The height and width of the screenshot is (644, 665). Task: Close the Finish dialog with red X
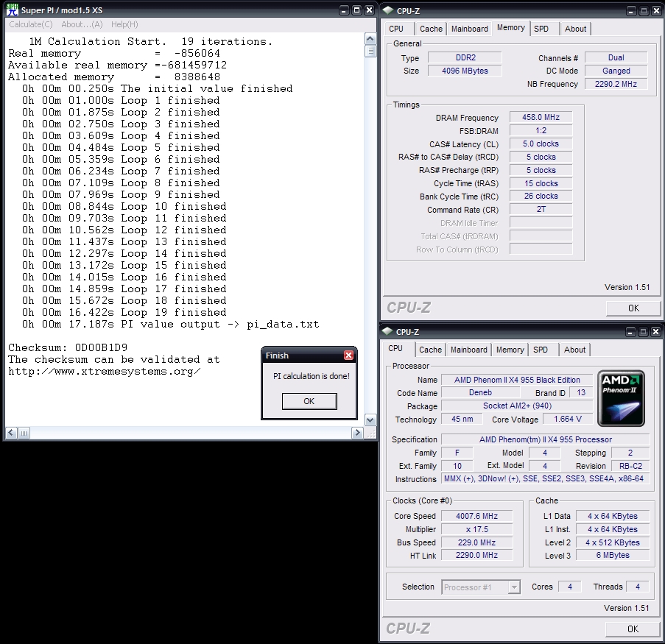[x=348, y=355]
